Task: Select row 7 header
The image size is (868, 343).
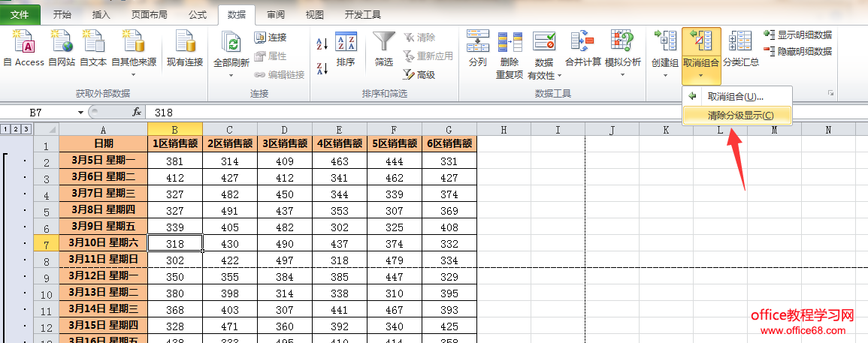Action: 47,243
